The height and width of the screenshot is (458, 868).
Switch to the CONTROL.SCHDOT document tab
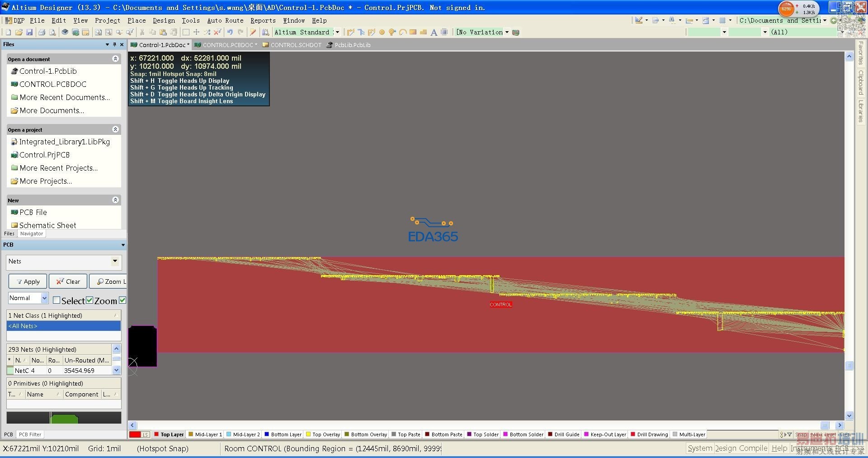coord(292,45)
